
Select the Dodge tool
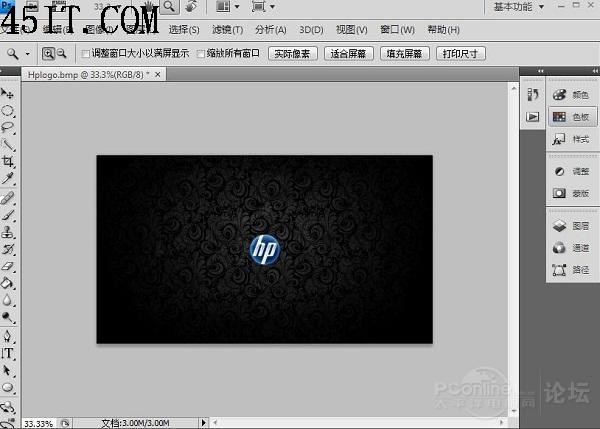pyautogui.click(x=7, y=317)
